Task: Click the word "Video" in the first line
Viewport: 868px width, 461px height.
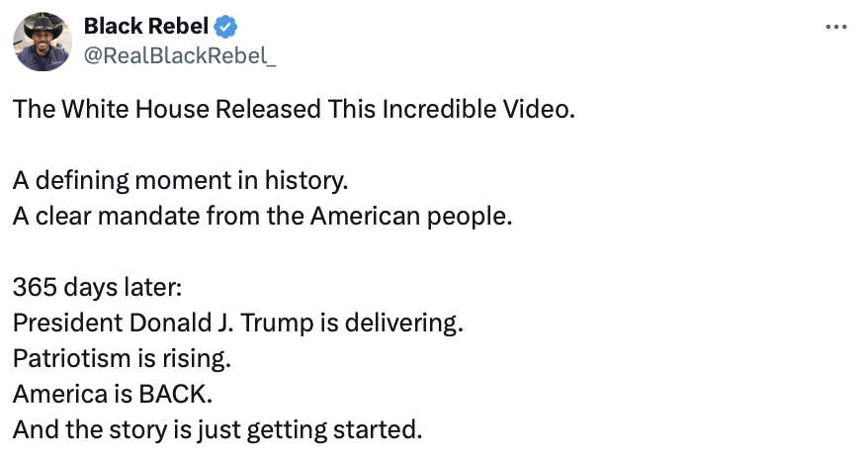Action: 542,109
